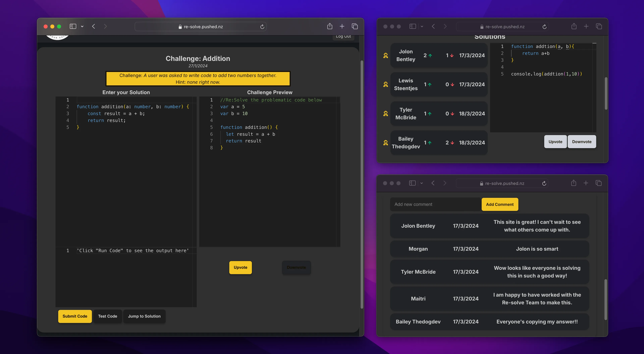Go back in the Solutions window
Viewport: 644px width, 354px height.
coord(433,26)
